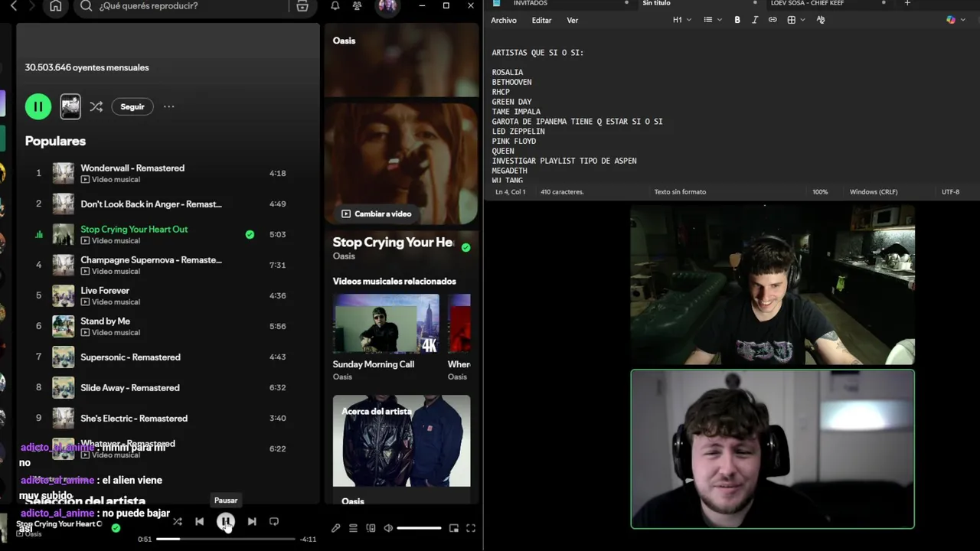
Task: Open the Browse icon in search bar
Action: pyautogui.click(x=302, y=6)
